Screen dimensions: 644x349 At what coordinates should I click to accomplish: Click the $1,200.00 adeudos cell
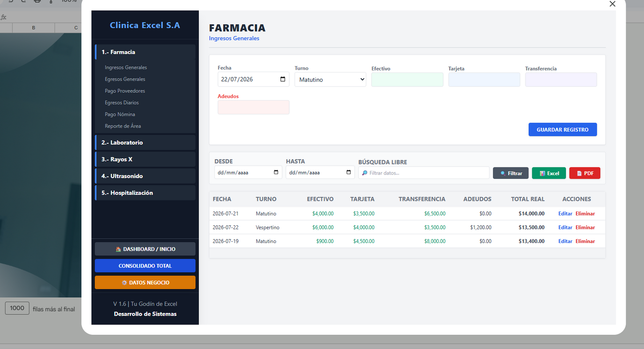click(481, 227)
